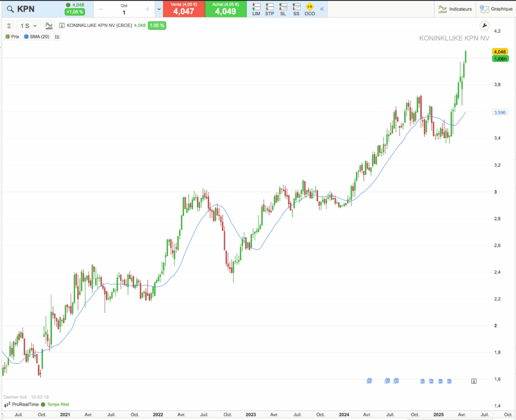Open the OCO order icon
The height and width of the screenshot is (420, 516).
point(310,9)
